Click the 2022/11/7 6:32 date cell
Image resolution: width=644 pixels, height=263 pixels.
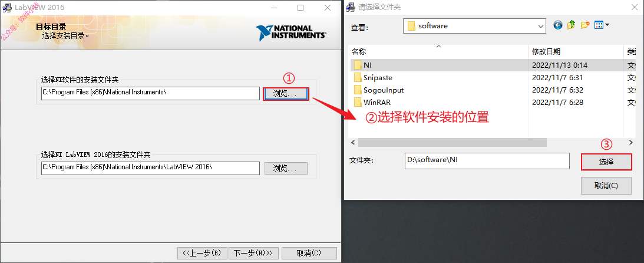coord(557,90)
